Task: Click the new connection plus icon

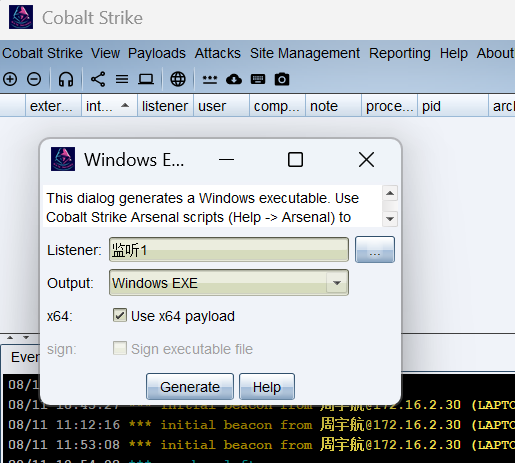Action: point(10,79)
